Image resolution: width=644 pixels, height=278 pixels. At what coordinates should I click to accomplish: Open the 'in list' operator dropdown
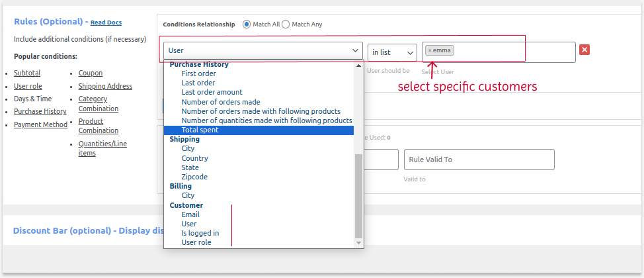point(392,52)
